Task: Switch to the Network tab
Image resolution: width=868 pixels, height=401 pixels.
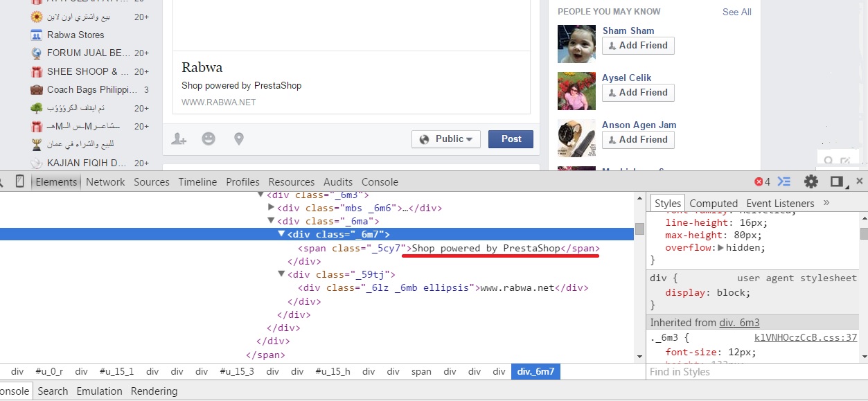Action: (x=105, y=182)
